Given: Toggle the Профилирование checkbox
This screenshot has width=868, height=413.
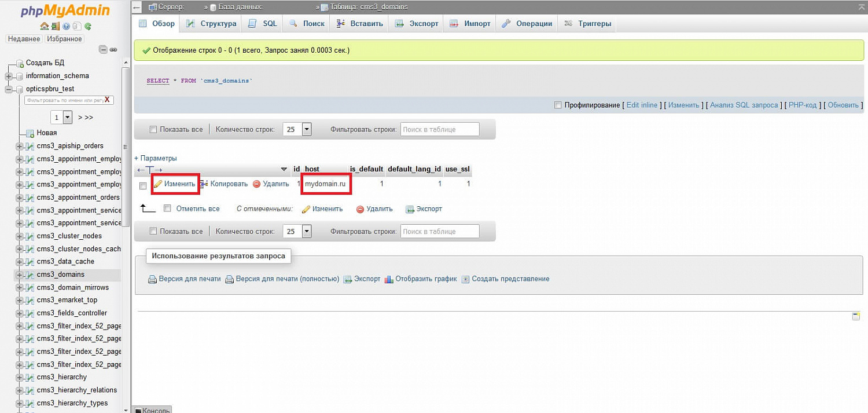Looking at the screenshot, I should tap(558, 105).
